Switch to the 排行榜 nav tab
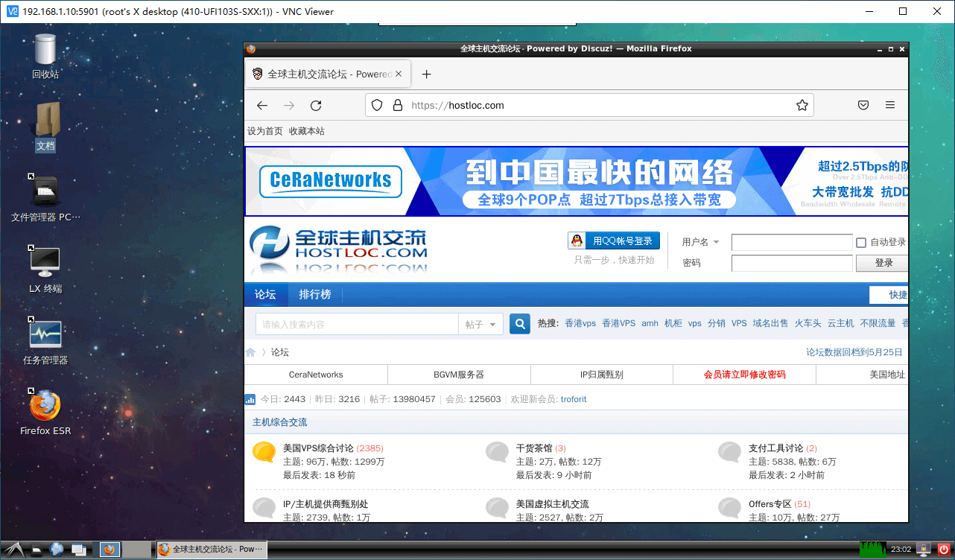 pyautogui.click(x=315, y=294)
